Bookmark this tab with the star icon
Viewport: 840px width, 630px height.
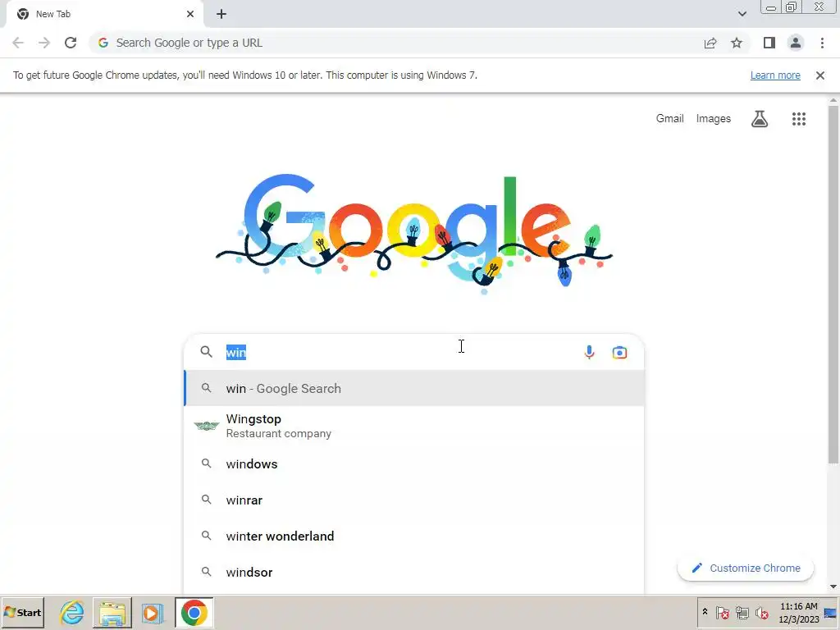click(x=737, y=43)
